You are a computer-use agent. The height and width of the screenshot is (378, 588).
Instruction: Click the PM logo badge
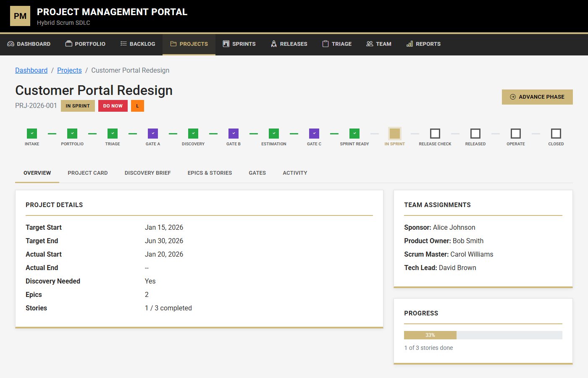pyautogui.click(x=20, y=16)
